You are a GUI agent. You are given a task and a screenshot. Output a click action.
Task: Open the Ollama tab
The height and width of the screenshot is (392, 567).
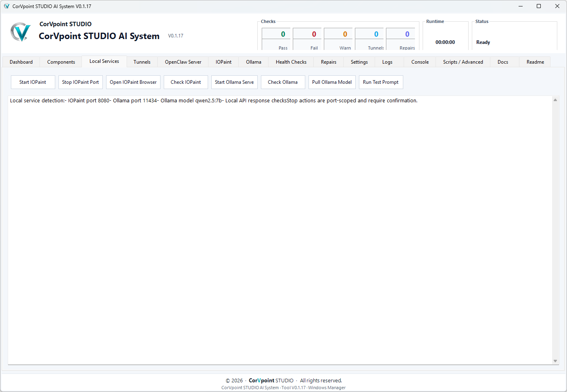(x=254, y=62)
